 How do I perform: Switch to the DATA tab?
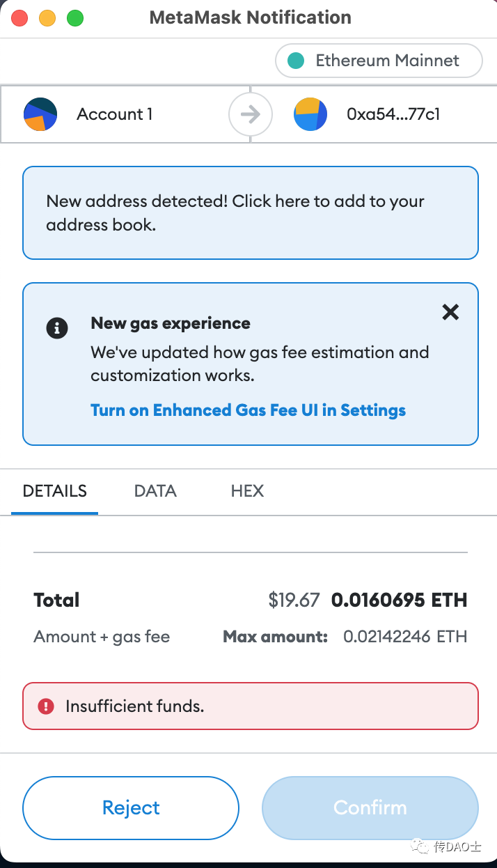[155, 490]
